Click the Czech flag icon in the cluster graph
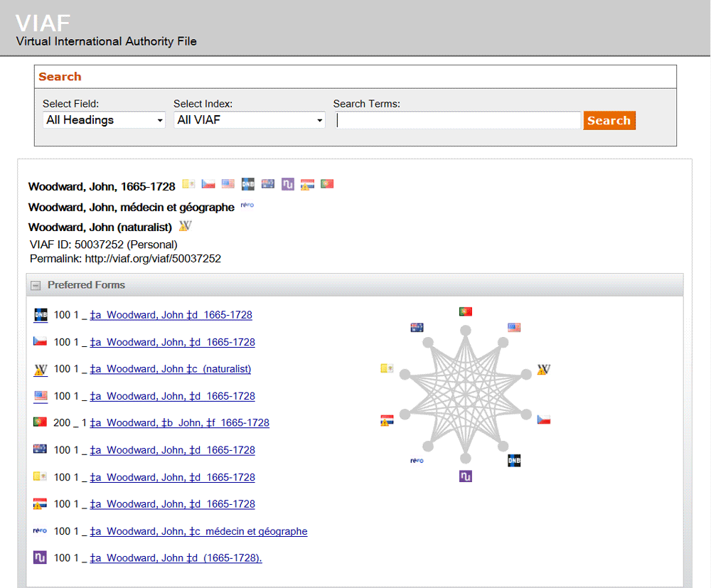This screenshot has height=588, width=711. (544, 419)
